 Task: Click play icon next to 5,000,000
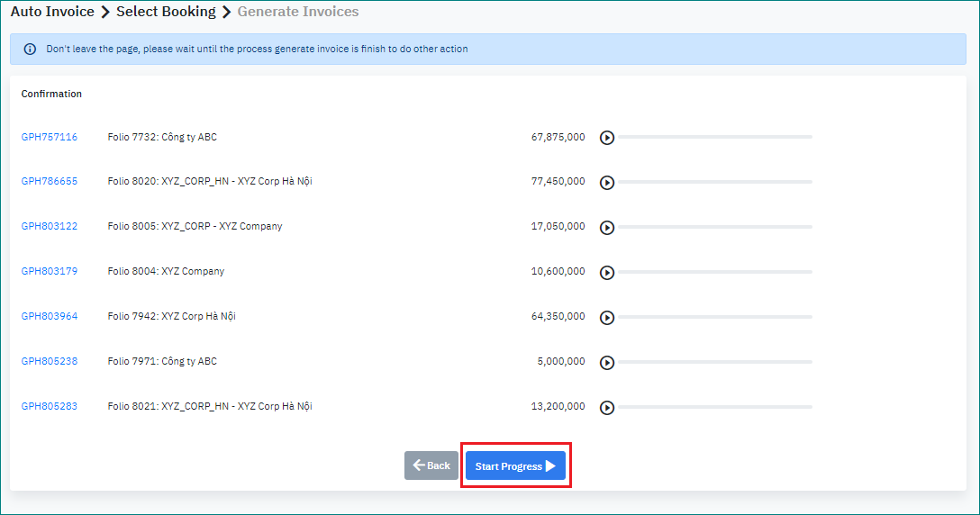607,363
